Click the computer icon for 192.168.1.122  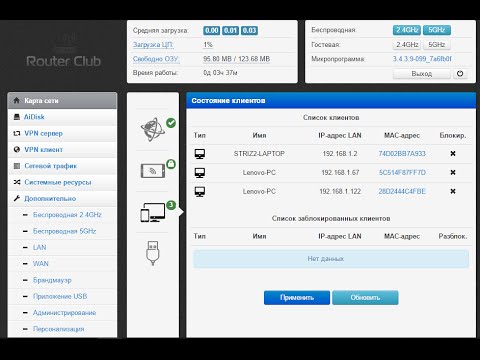(200, 192)
